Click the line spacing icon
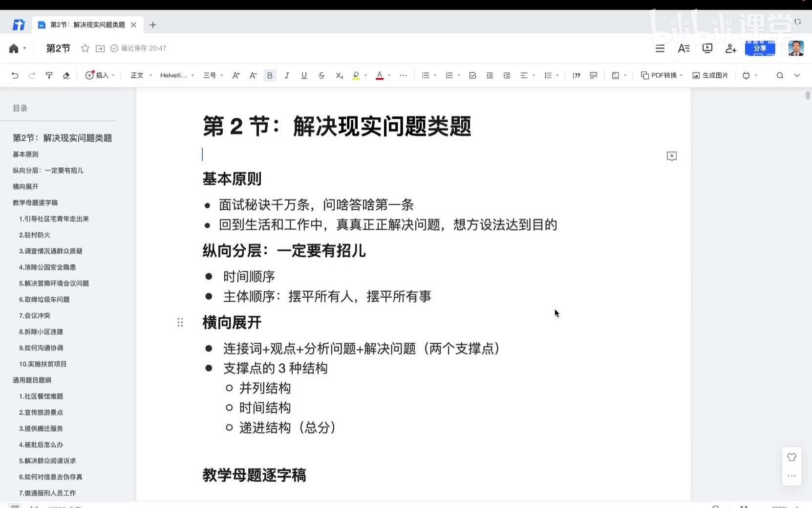The image size is (812, 508). (548, 75)
